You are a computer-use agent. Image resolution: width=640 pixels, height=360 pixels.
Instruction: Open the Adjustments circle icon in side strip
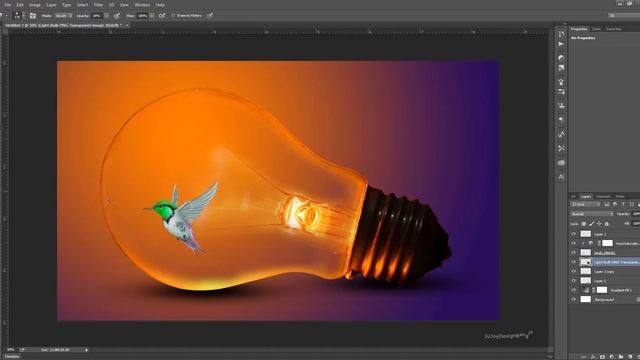[561, 58]
